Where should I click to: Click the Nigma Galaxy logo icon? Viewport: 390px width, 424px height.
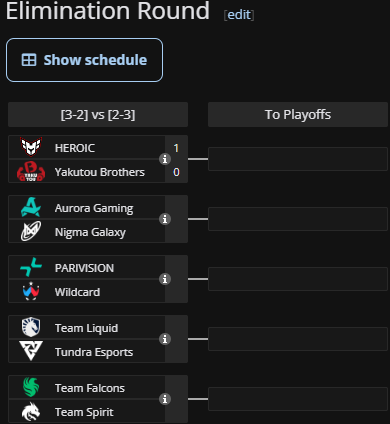[x=31, y=231]
